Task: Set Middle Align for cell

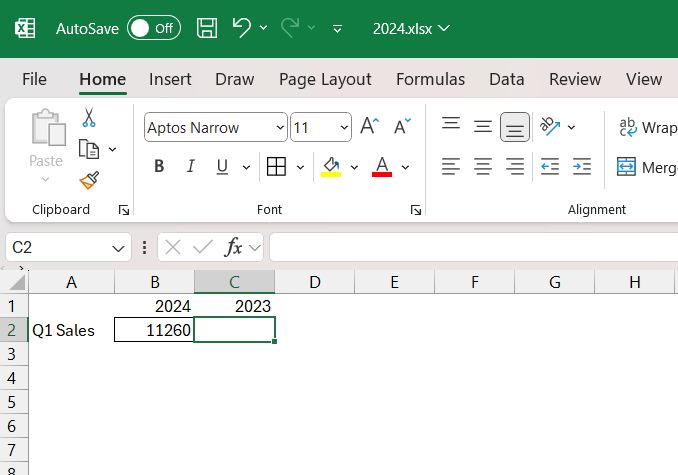Action: [483, 126]
